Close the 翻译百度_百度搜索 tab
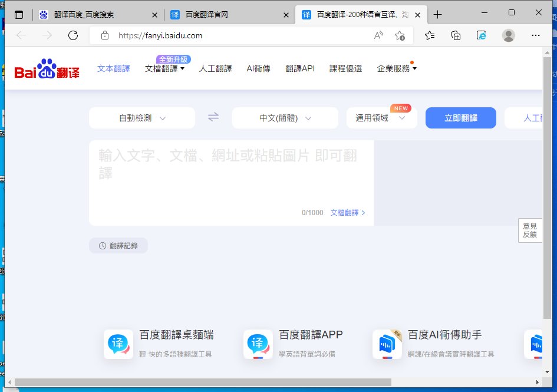557x392 pixels. tap(154, 15)
